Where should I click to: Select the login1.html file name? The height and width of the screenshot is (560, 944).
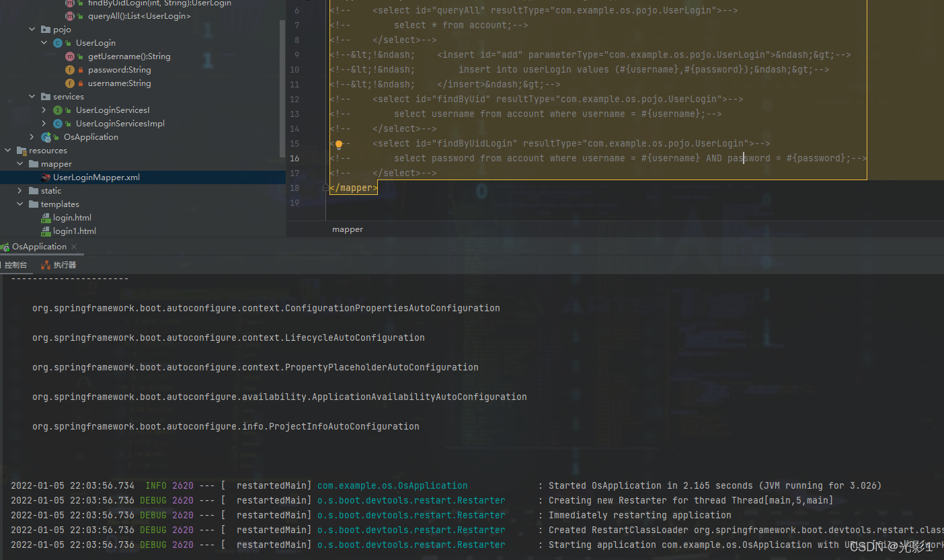click(x=75, y=231)
